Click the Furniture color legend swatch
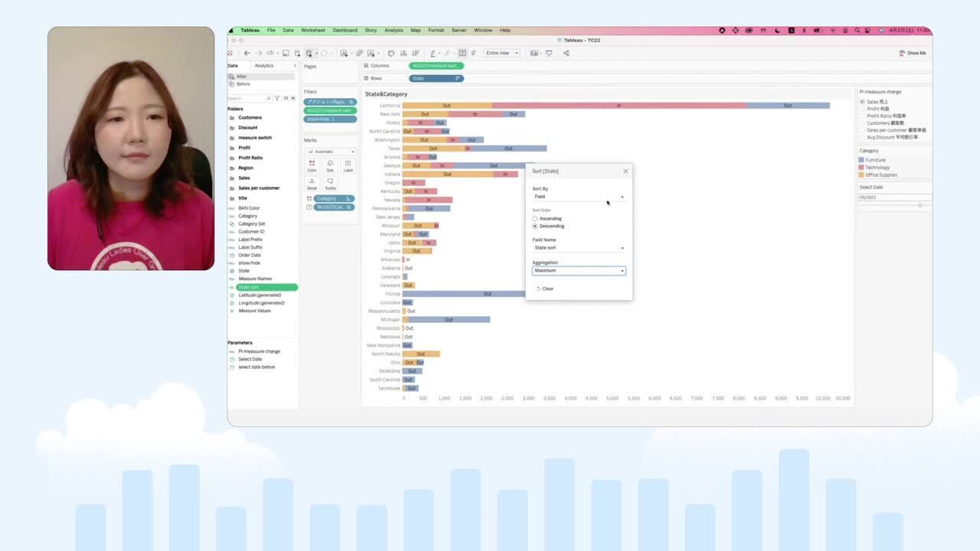Screen dimensions: 980x551 click(x=861, y=160)
